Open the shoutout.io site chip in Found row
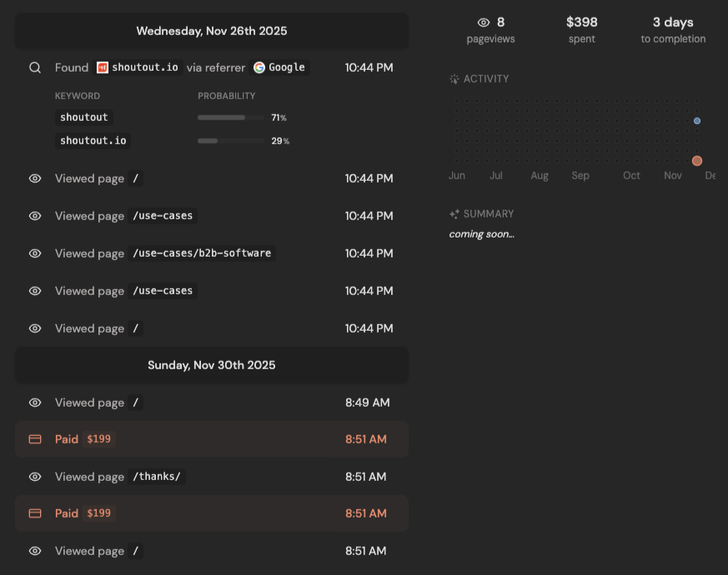The height and width of the screenshot is (575, 728). tap(138, 67)
